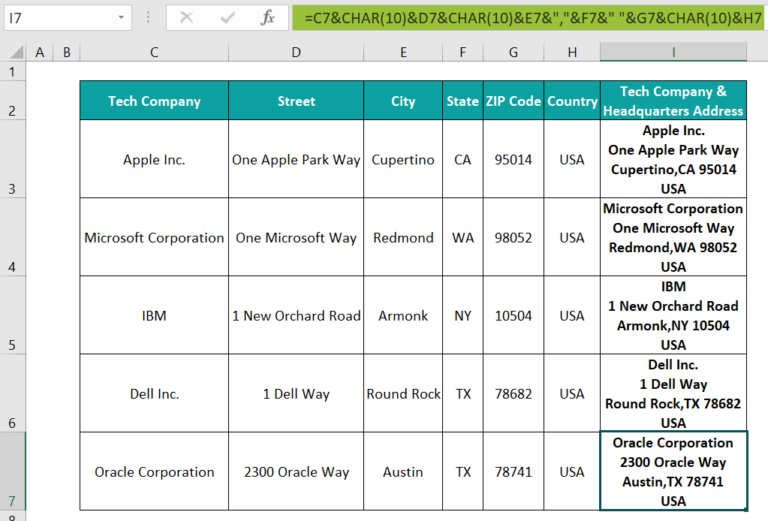The width and height of the screenshot is (768, 521).
Task: Select the Apple Inc. company cell
Action: point(154,159)
